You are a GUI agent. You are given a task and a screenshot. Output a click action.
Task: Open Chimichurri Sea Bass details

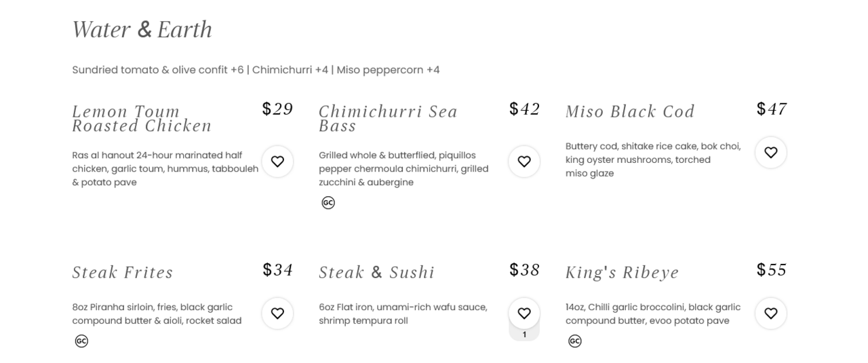[x=388, y=119]
